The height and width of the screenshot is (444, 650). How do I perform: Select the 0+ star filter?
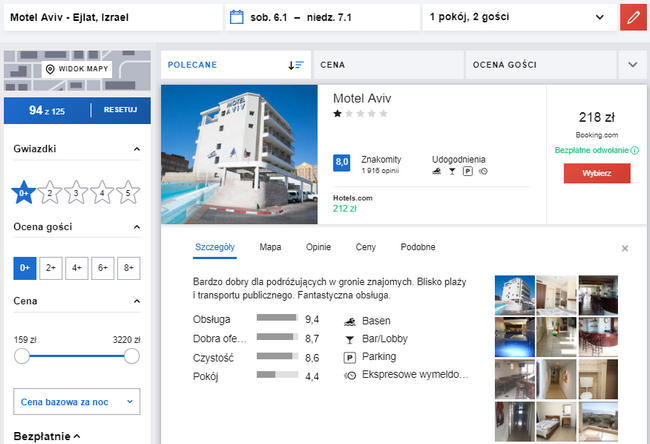tap(24, 192)
